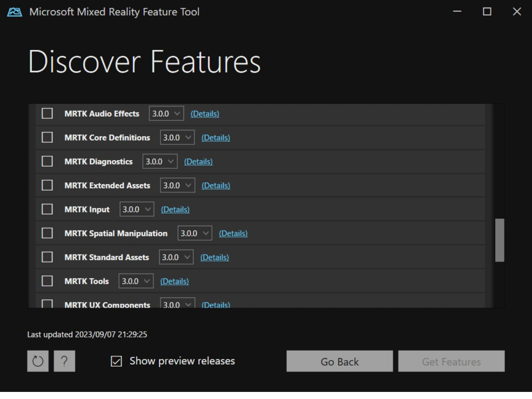Expand MRTK Diagnostics version dropdown
Image resolution: width=532 pixels, height=399 pixels.
(160, 161)
